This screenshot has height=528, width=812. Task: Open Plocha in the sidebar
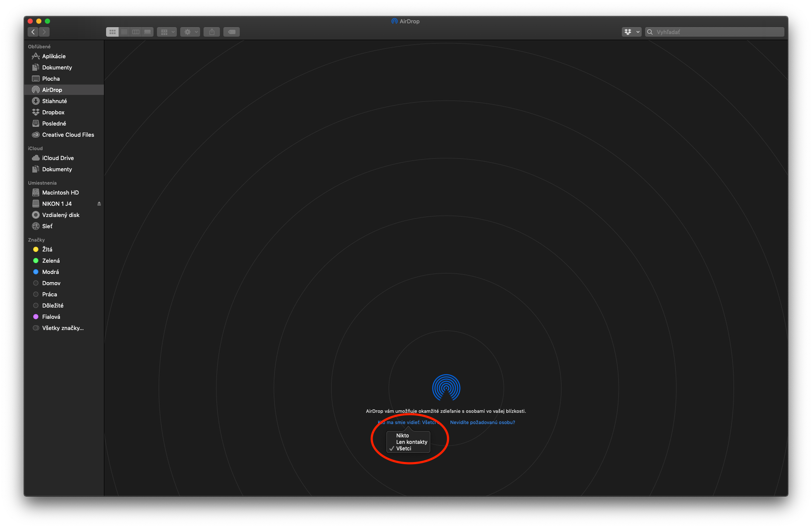tap(64, 79)
